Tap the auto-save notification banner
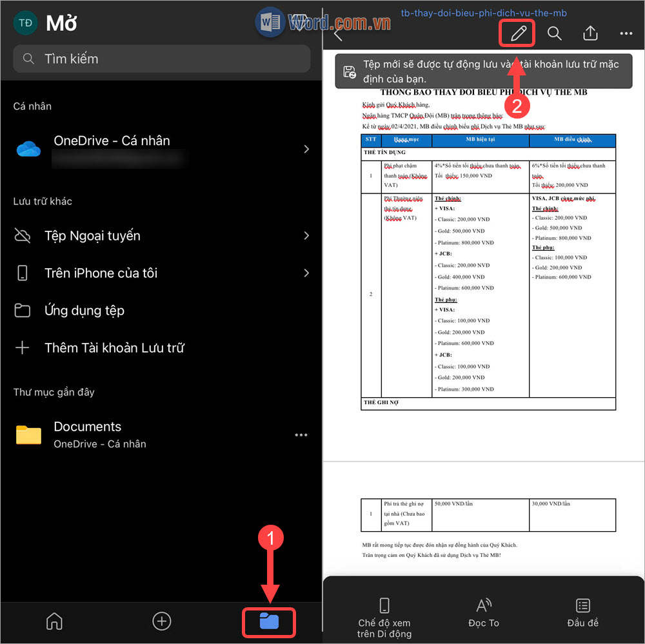 (x=483, y=71)
